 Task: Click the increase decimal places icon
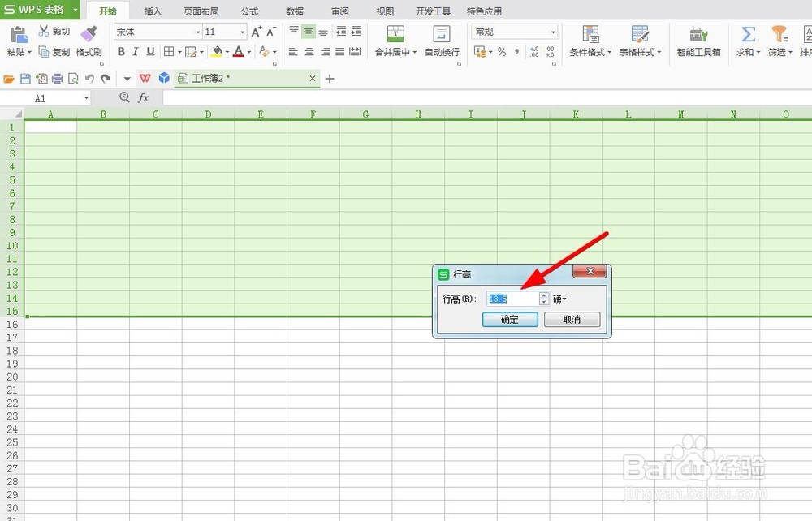[534, 51]
